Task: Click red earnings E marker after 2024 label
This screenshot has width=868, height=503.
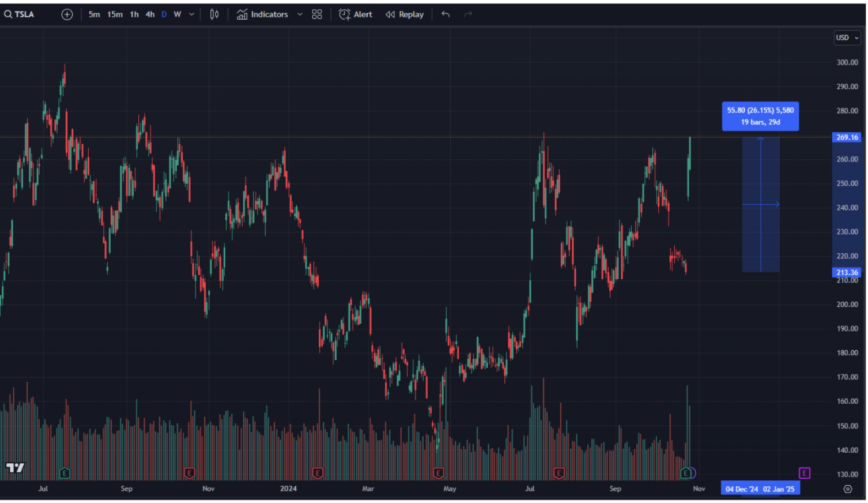Action: [x=318, y=473]
